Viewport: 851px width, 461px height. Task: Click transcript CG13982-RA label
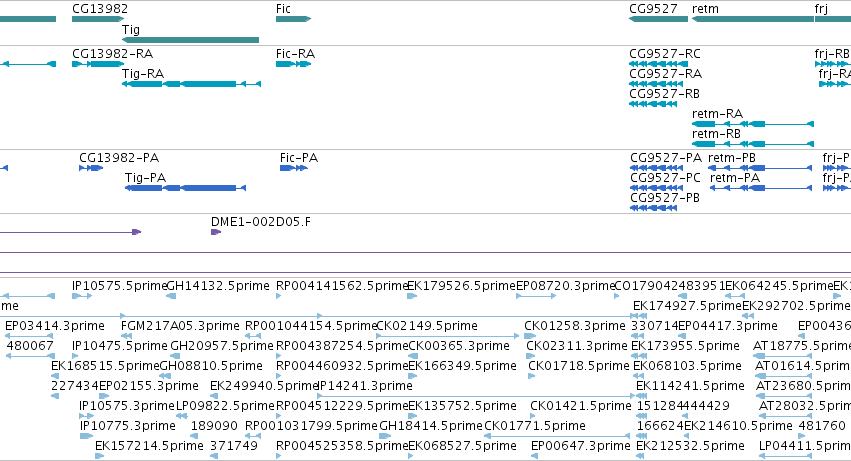pos(112,54)
